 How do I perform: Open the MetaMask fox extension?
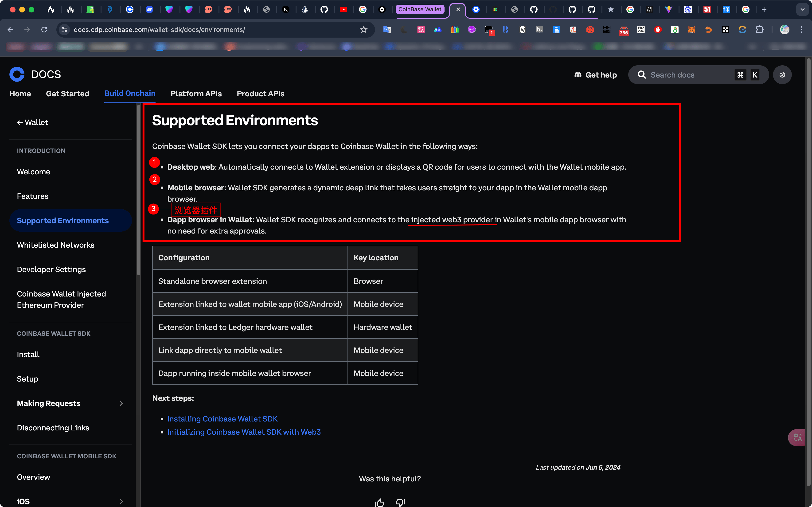(x=692, y=30)
